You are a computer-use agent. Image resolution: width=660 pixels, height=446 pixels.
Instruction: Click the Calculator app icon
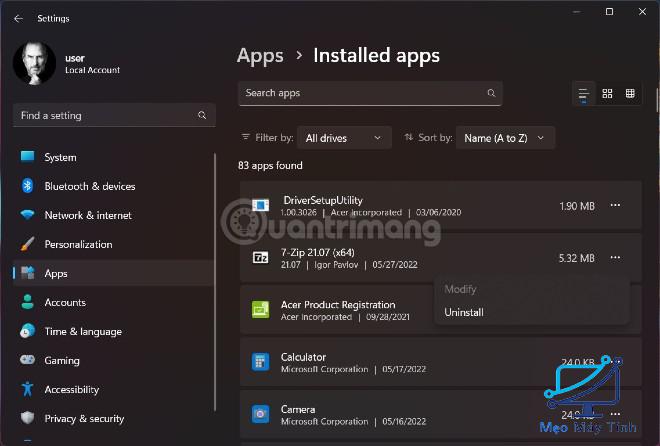(x=260, y=362)
